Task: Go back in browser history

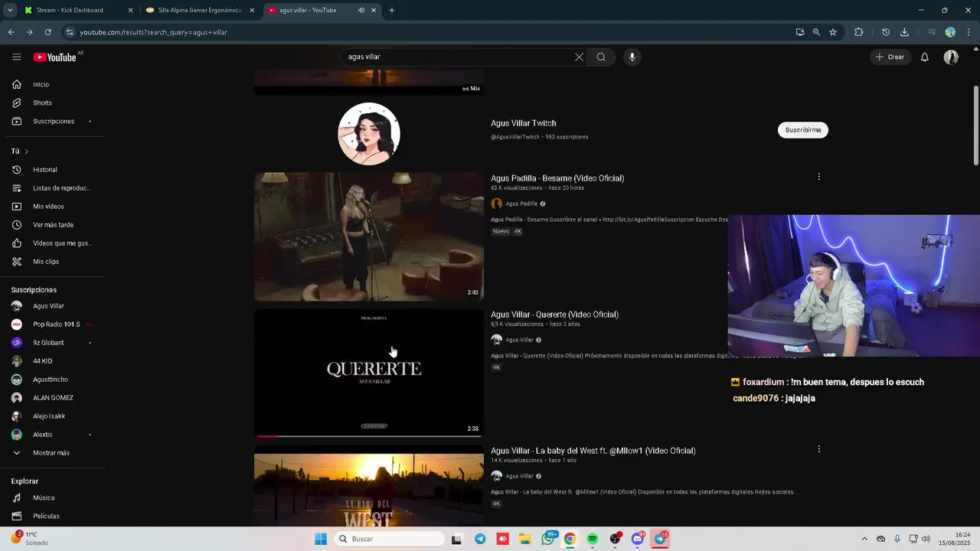Action: [11, 32]
